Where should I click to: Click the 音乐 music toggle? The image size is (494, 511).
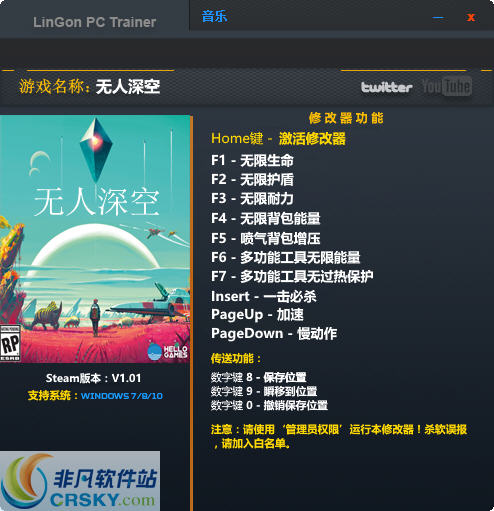pyautogui.click(x=214, y=16)
